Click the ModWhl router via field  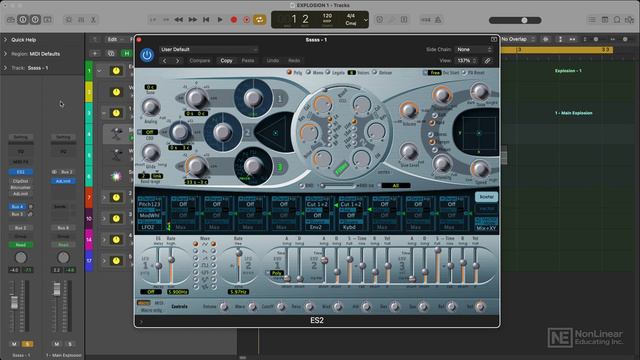149,215
